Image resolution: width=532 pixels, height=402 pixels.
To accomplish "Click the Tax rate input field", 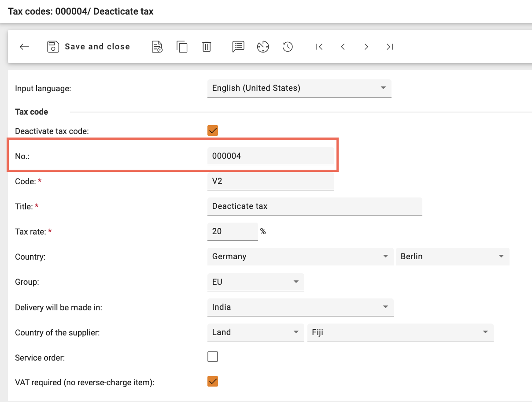I will (x=232, y=231).
